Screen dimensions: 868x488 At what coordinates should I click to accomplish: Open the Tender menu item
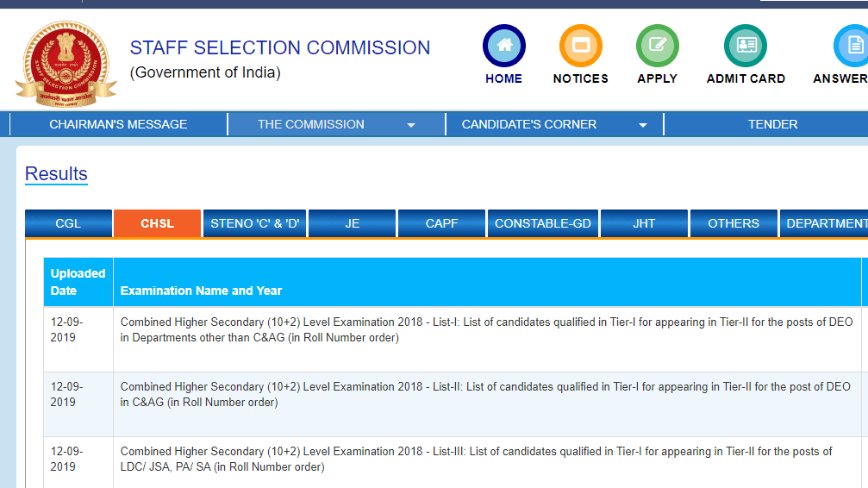772,124
